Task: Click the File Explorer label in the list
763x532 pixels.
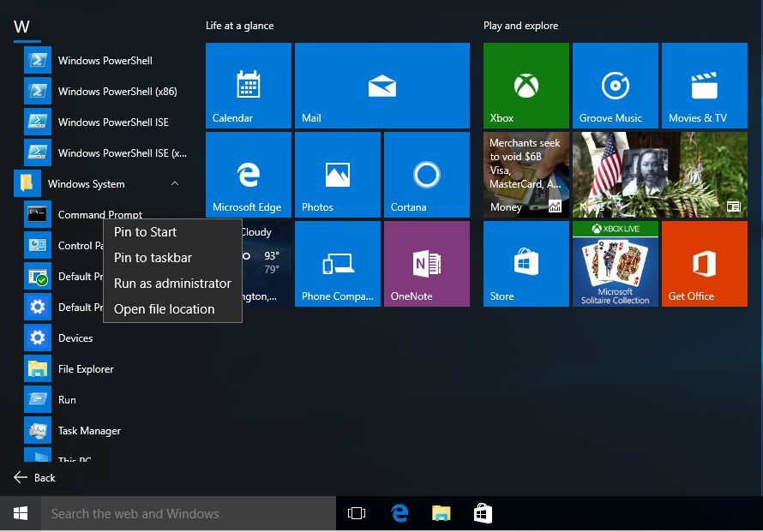Action: 86,369
